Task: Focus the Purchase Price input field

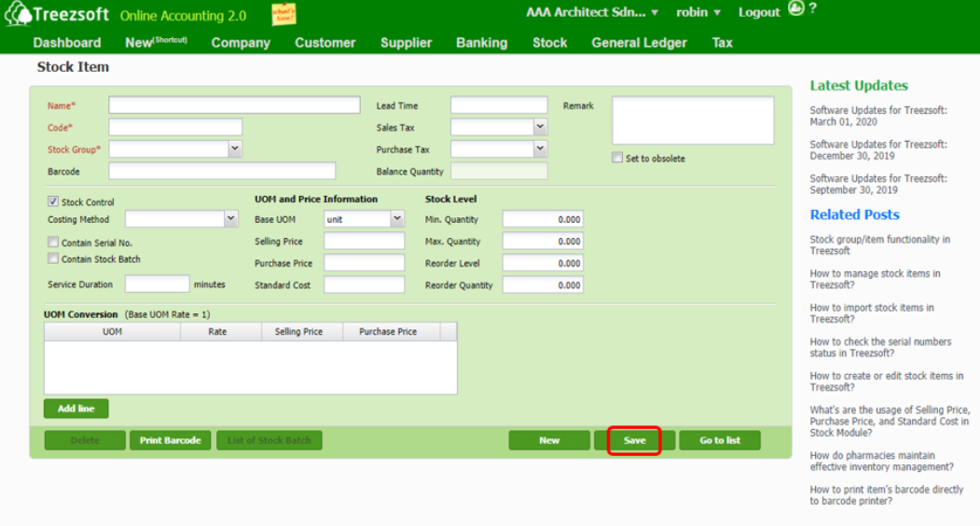Action: (364, 263)
